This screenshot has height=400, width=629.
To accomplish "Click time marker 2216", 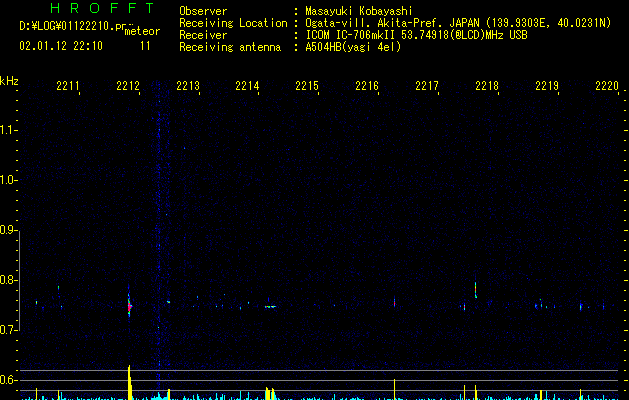I will [x=367, y=86].
